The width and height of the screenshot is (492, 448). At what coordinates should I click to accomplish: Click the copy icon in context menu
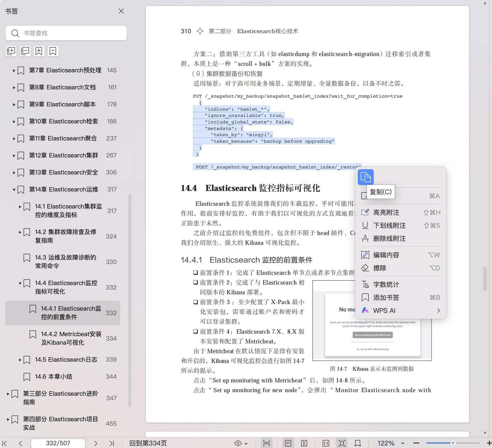click(365, 177)
